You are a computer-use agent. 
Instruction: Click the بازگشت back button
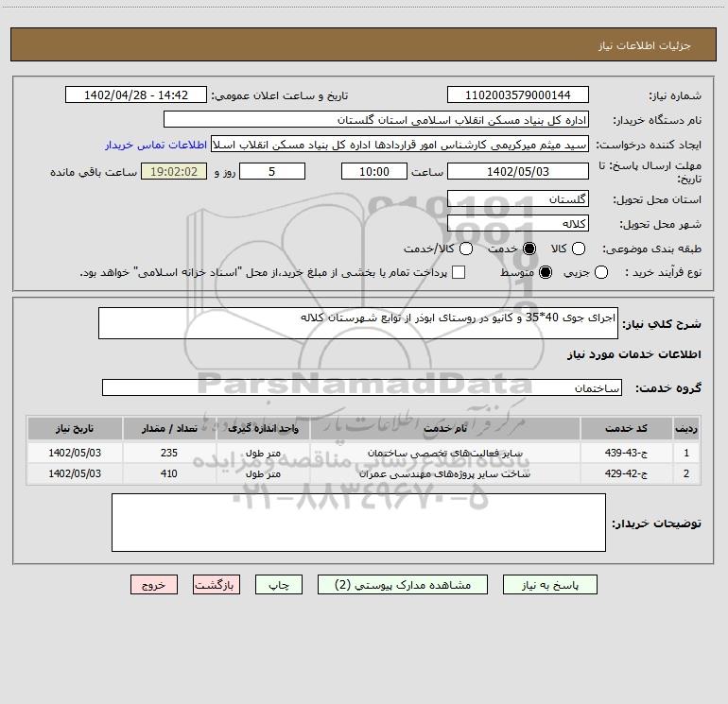point(217,585)
